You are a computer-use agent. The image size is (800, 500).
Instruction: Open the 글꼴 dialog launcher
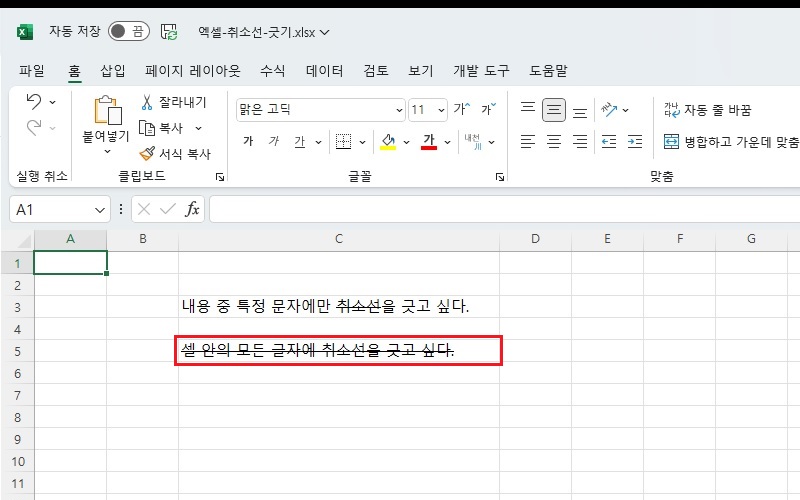500,177
